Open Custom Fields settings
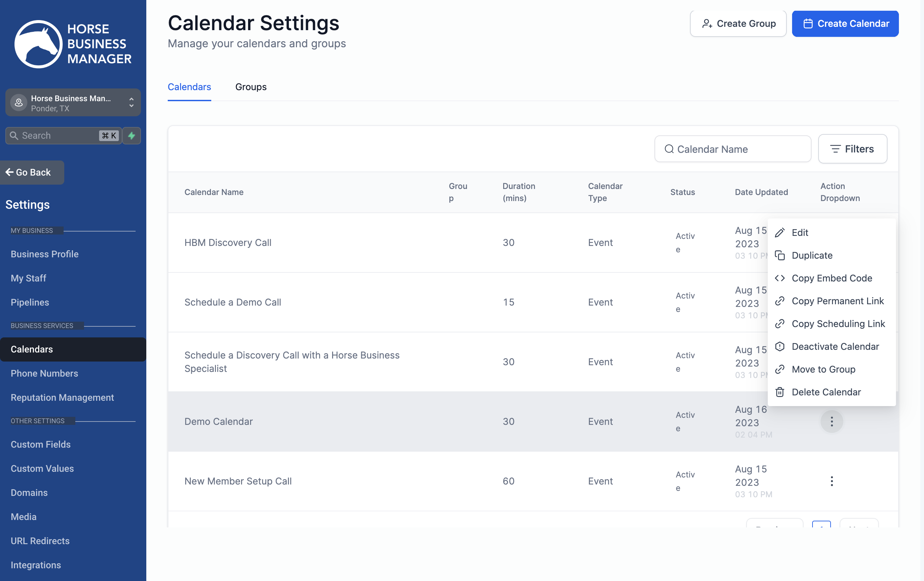The image size is (924, 581). [41, 444]
